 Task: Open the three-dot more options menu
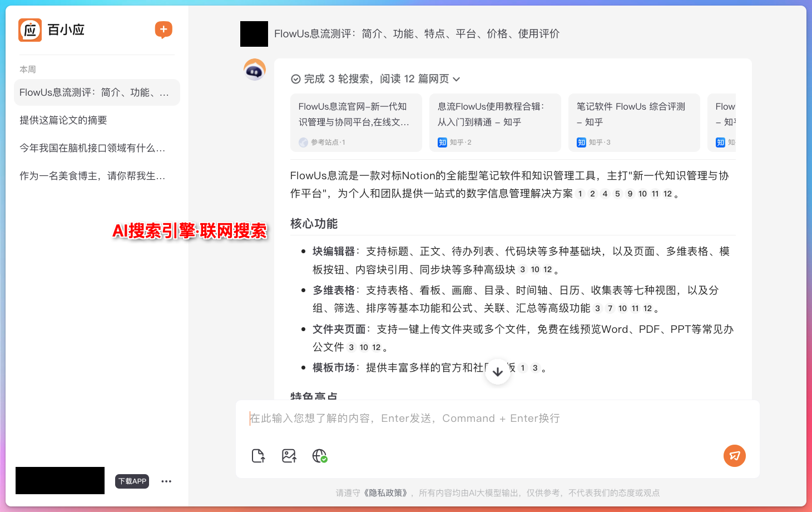pyautogui.click(x=166, y=481)
